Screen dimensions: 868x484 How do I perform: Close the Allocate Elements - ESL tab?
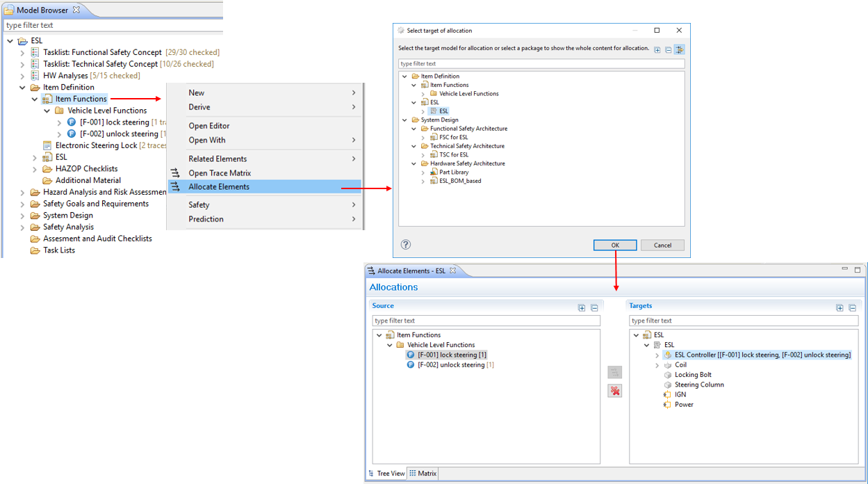(x=452, y=271)
